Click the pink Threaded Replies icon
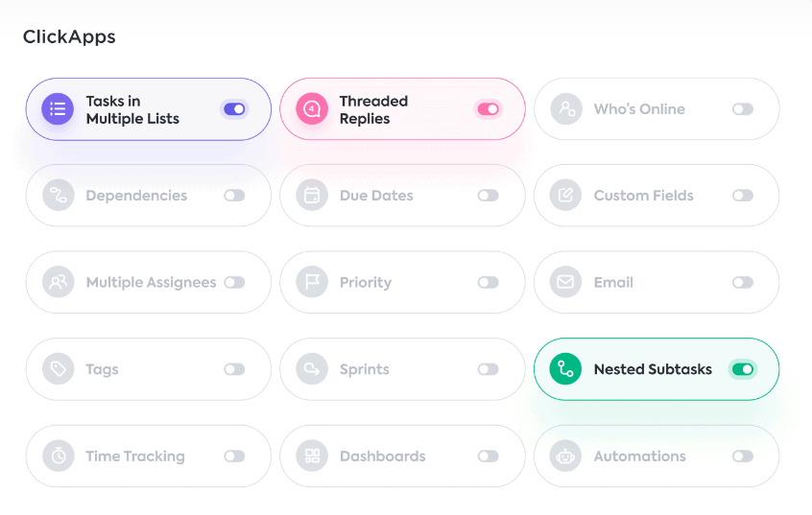812x515 pixels. coord(312,109)
